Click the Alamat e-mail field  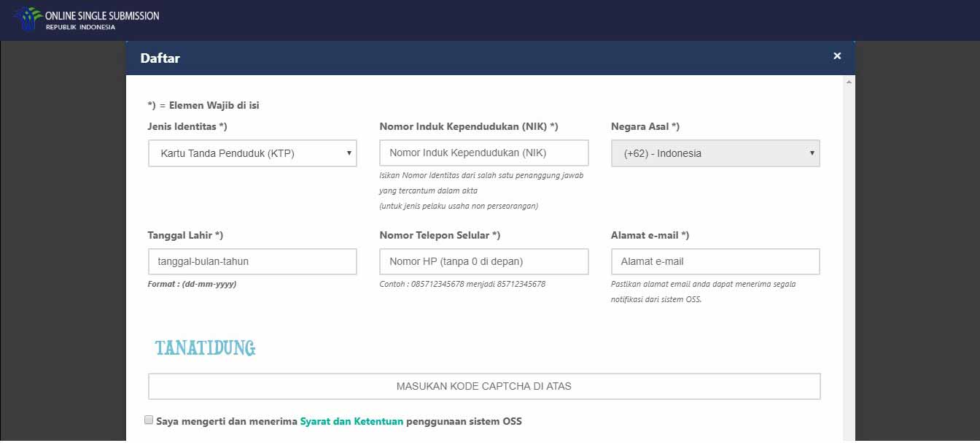pos(715,261)
